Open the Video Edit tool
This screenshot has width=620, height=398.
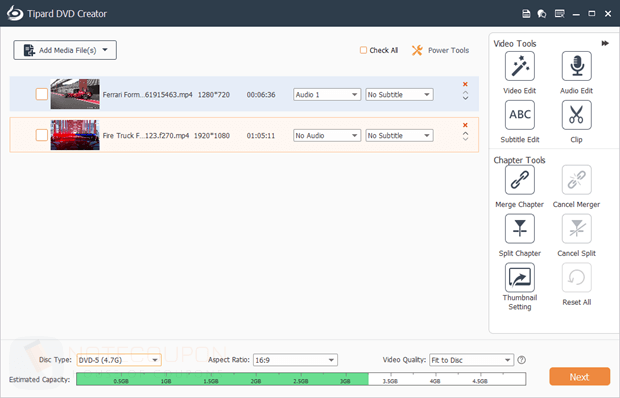pyautogui.click(x=520, y=66)
